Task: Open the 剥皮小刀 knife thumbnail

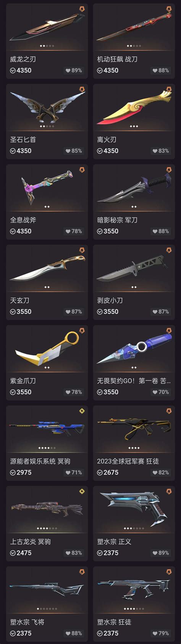Action: 134,267
